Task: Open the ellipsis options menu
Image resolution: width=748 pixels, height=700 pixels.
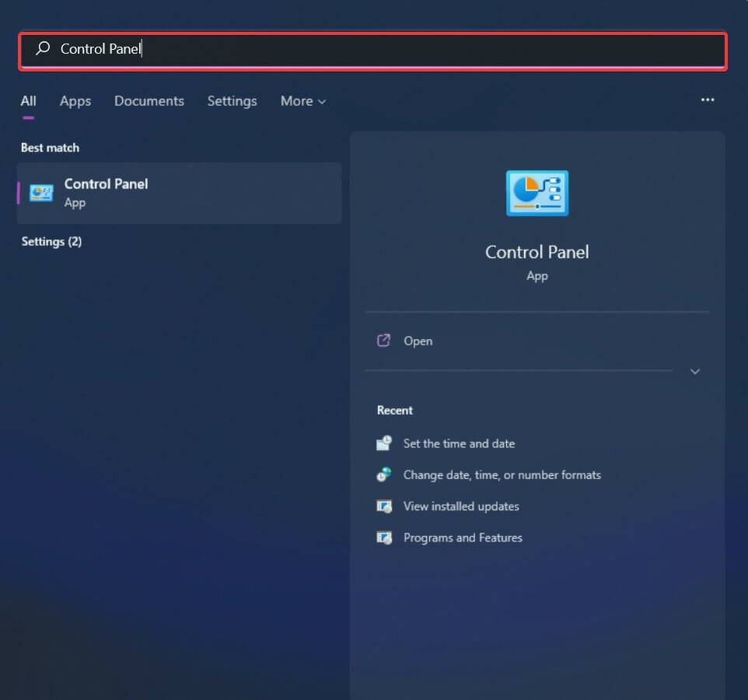Action: pyautogui.click(x=708, y=100)
